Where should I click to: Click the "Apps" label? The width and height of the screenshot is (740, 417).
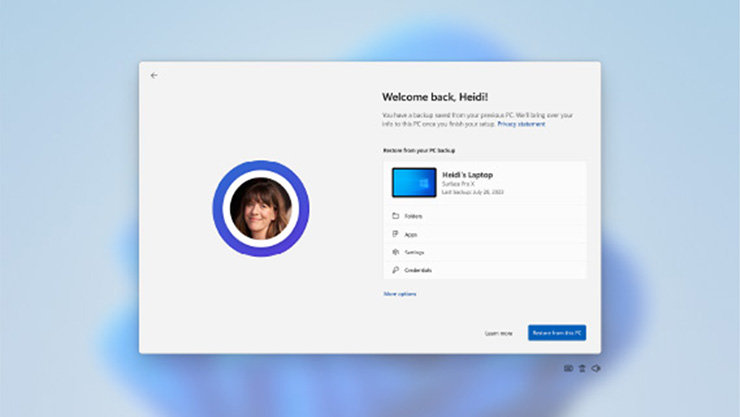[x=411, y=234]
